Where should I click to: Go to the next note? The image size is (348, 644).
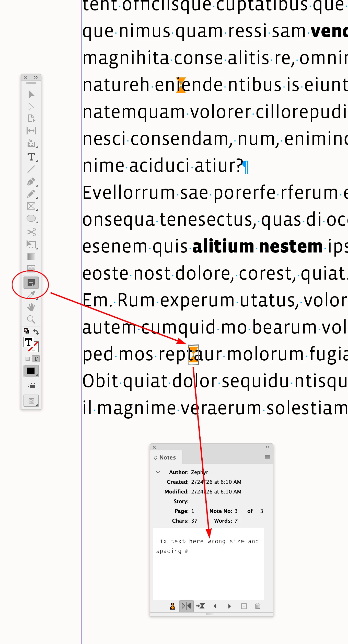(x=229, y=606)
